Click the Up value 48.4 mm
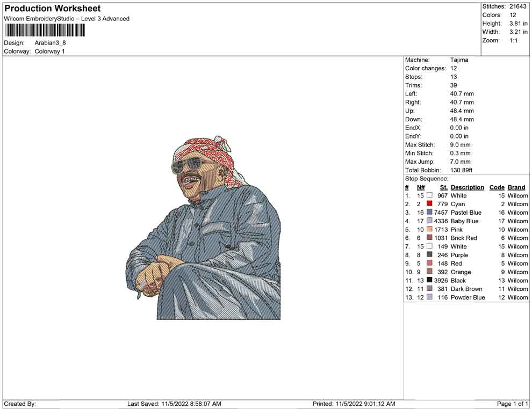Screen dimensions: 532x409 click(x=462, y=111)
